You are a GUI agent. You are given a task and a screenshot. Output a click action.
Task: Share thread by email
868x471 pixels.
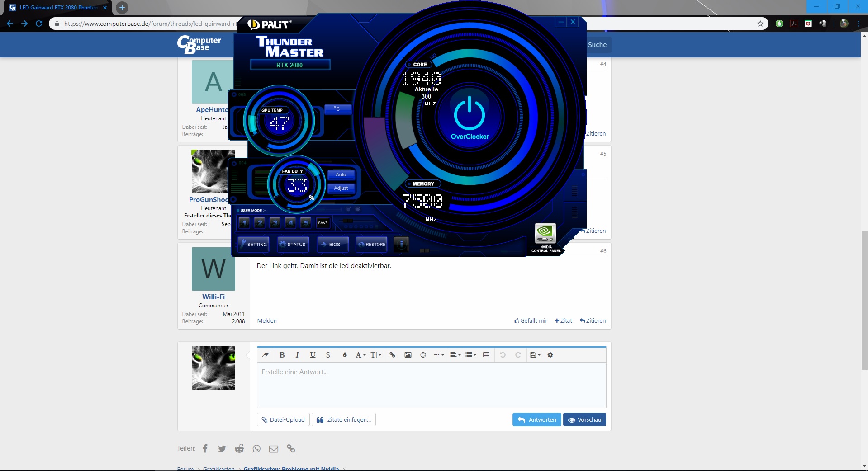(x=274, y=448)
